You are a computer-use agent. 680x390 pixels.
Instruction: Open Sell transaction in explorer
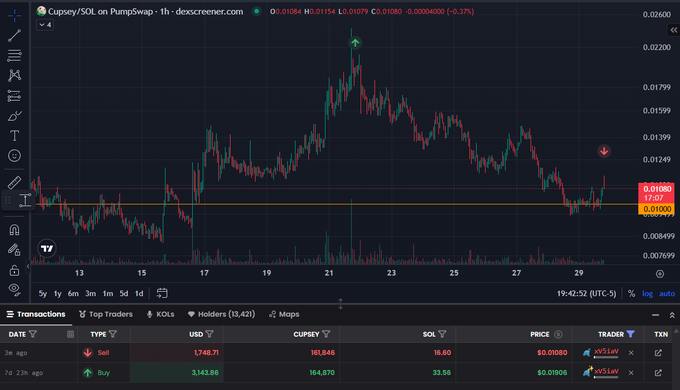(658, 353)
